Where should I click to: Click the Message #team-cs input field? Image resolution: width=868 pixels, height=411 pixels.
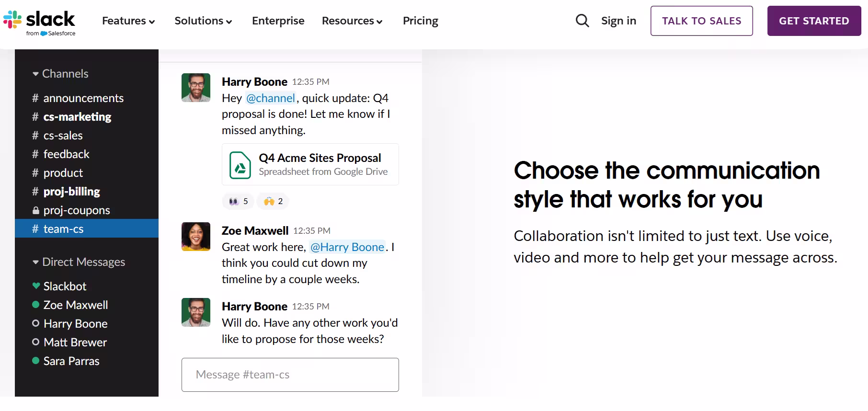click(x=290, y=375)
